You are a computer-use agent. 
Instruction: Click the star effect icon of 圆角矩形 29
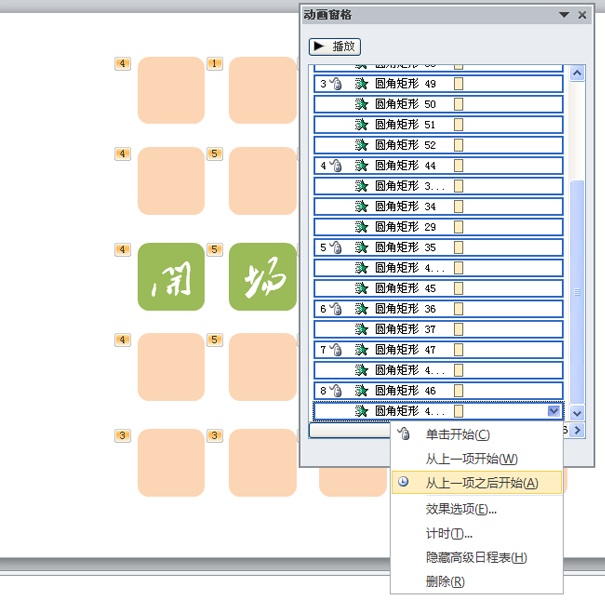pyautogui.click(x=362, y=226)
